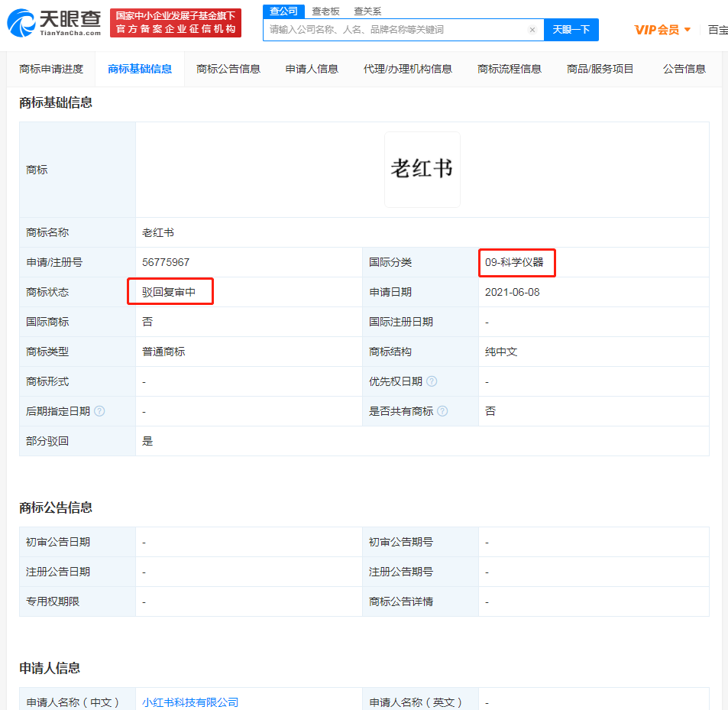728x710 pixels.
Task: Expand the VIP会员 dropdown arrow
Action: pos(688,30)
